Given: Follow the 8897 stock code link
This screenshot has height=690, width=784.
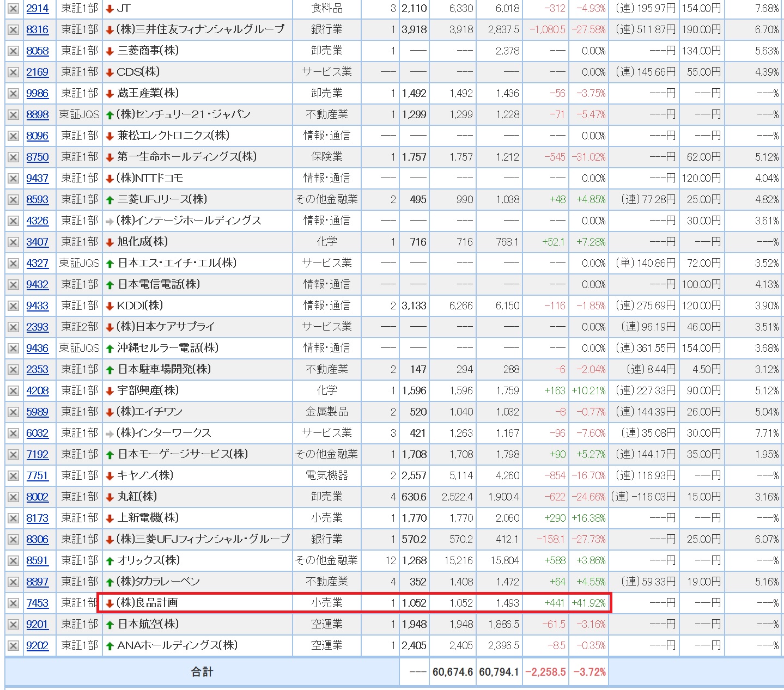Looking at the screenshot, I should [x=38, y=582].
